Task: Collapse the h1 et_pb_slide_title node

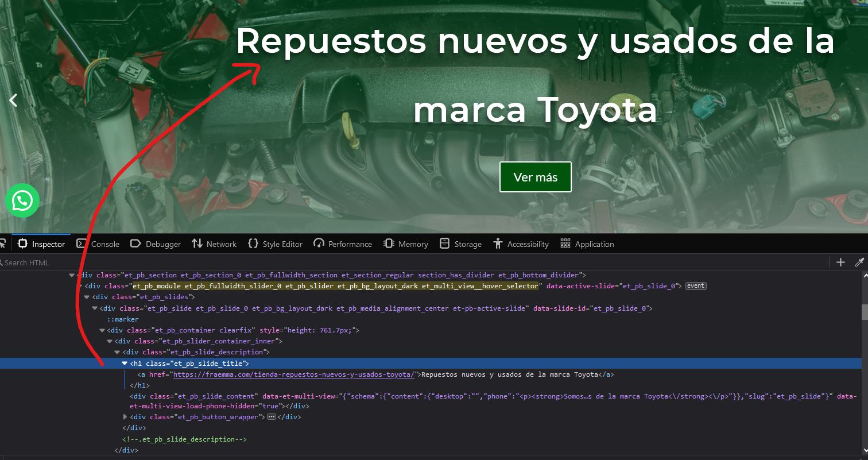Action: point(125,363)
